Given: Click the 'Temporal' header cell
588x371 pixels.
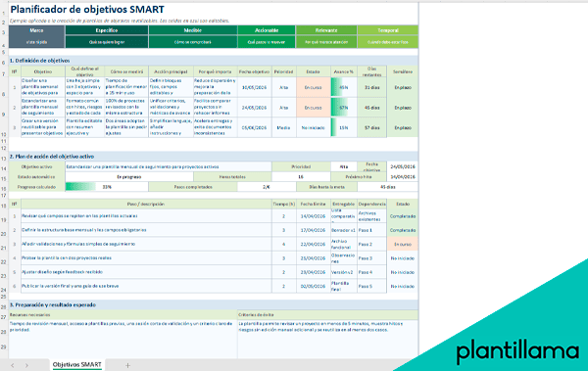Looking at the screenshot, I should 388,30.
